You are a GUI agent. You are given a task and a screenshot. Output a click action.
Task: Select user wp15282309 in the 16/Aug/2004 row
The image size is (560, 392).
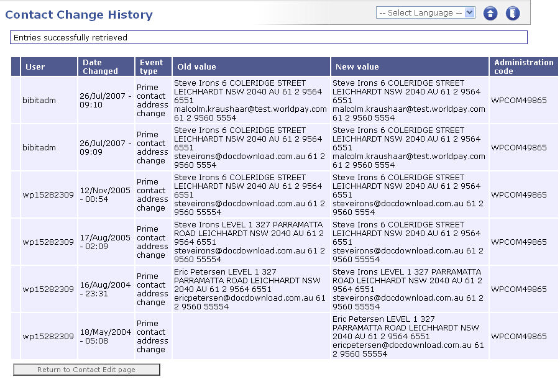click(48, 289)
